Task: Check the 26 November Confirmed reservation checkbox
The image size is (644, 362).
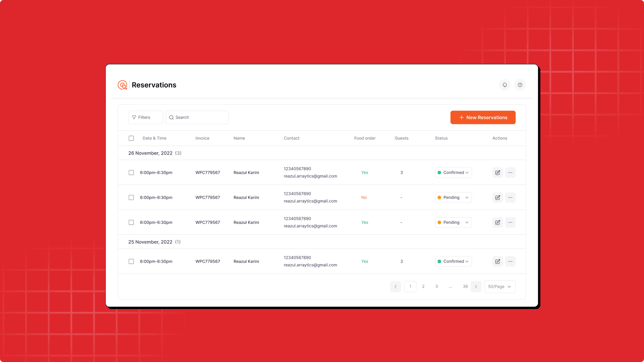Action: (x=131, y=173)
